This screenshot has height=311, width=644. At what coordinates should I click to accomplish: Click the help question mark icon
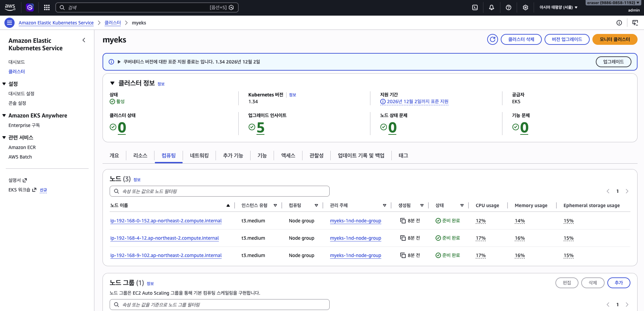click(x=509, y=7)
